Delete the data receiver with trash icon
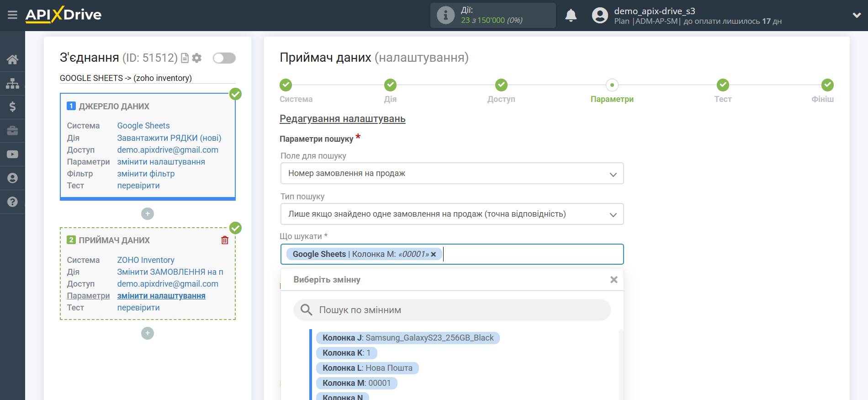The width and height of the screenshot is (868, 400). point(225,240)
